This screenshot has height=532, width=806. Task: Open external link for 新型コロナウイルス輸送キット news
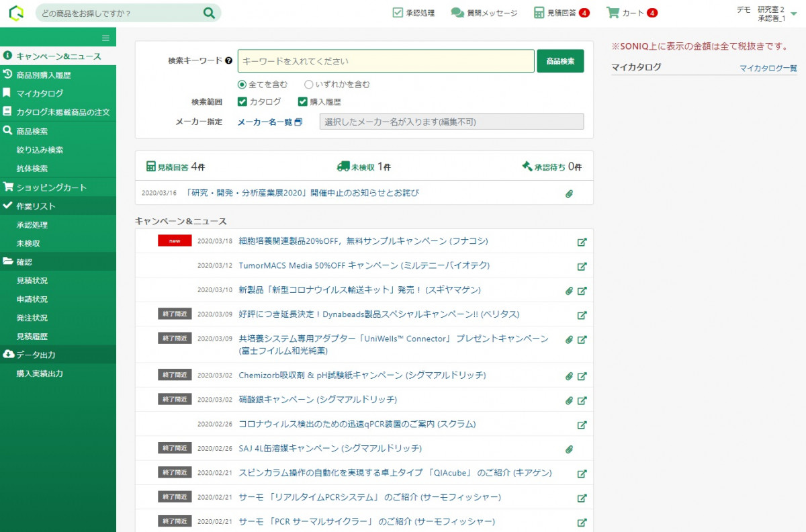[582, 291]
